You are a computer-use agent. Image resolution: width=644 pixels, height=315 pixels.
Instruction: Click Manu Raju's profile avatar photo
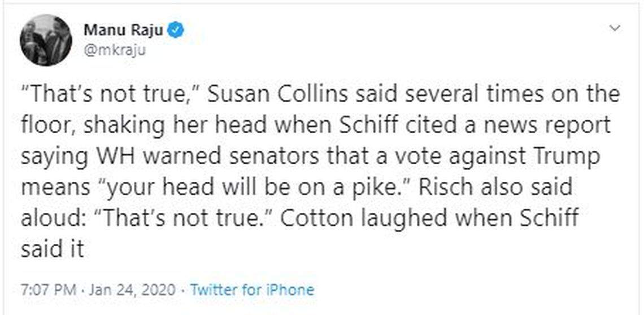[x=46, y=40]
